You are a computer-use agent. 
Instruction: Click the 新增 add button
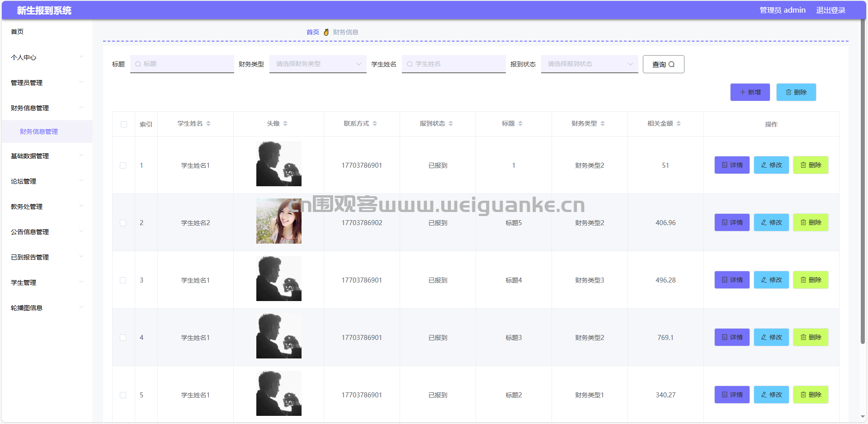[x=750, y=92]
